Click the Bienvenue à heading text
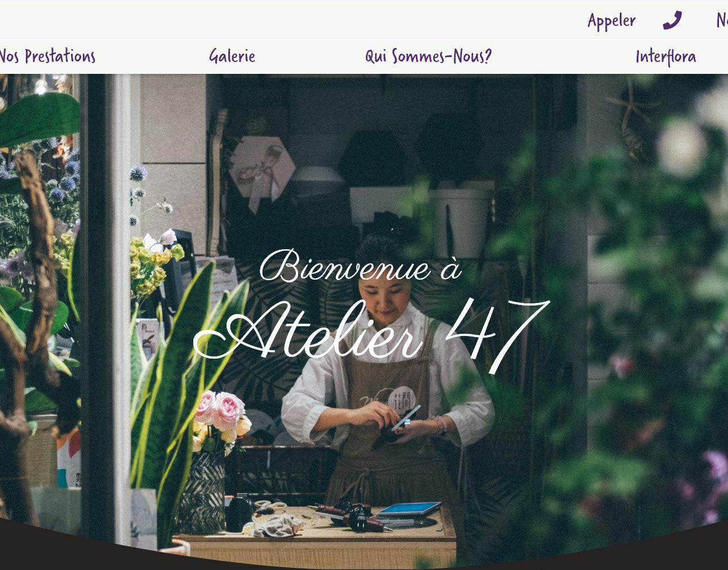Screen dimensions: 728x570 [361, 266]
